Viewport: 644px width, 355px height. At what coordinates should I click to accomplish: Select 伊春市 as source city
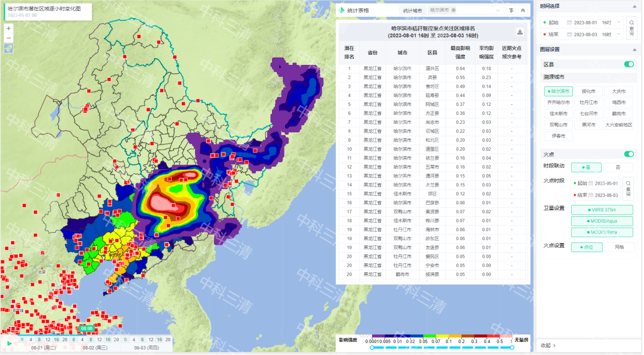[x=558, y=136]
